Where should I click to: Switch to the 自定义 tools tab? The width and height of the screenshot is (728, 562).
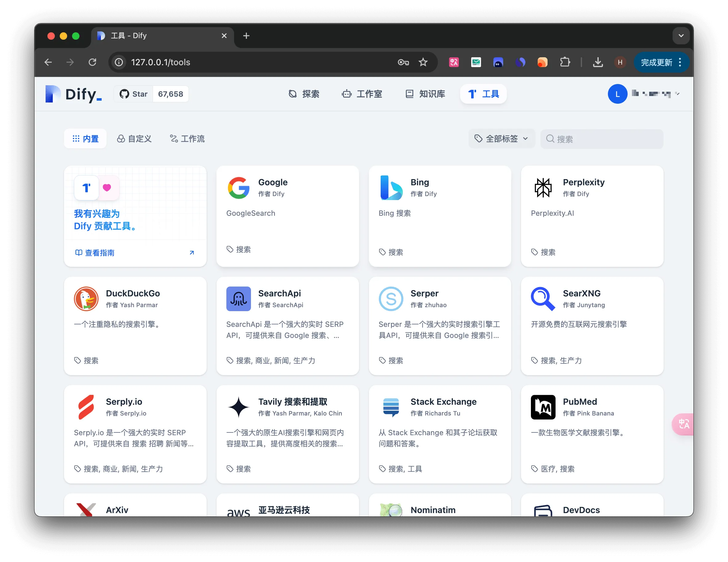(x=134, y=138)
